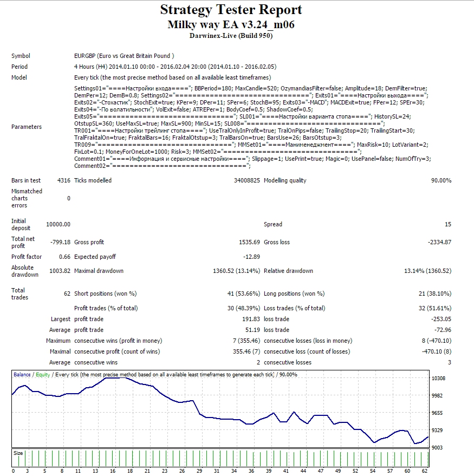The image size is (474, 476).
Task: Select the consecutive profit value 355.46 (7)
Action: pos(246,351)
